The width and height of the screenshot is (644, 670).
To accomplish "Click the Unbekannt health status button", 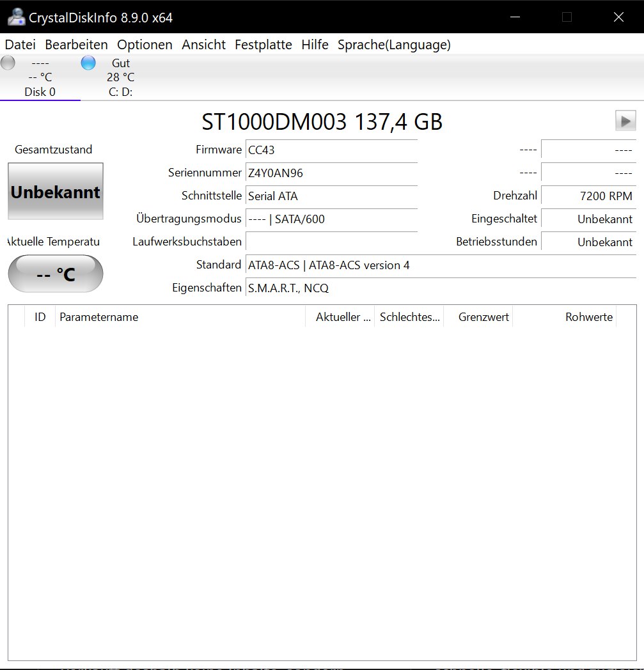I will [x=56, y=191].
